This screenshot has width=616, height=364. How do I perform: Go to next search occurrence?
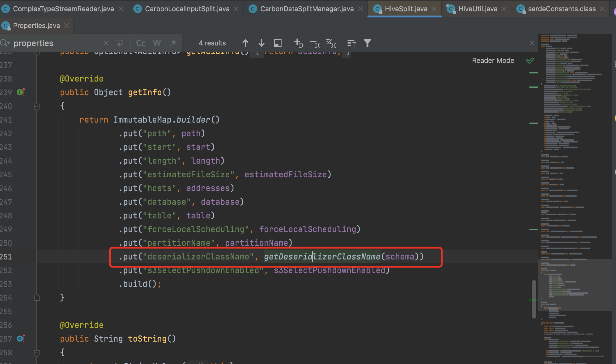click(262, 43)
